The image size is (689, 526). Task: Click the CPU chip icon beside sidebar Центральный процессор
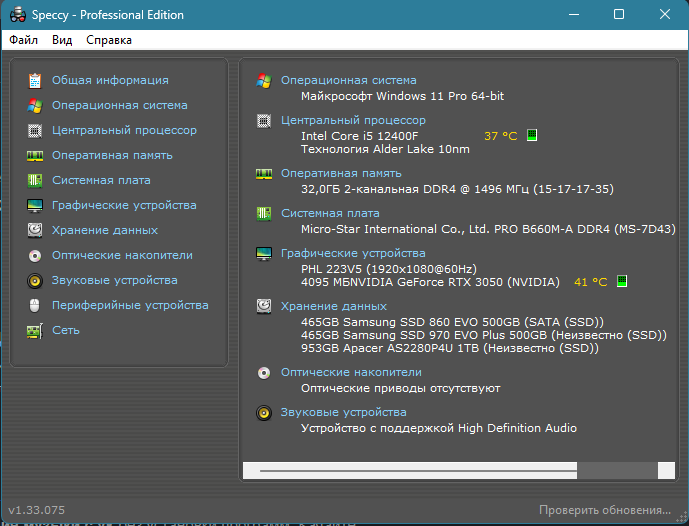click(x=35, y=131)
